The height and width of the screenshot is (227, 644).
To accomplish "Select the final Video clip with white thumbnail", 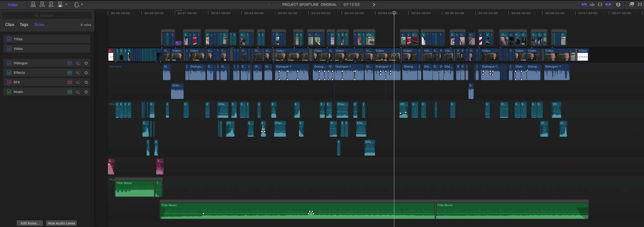I will click(x=582, y=54).
